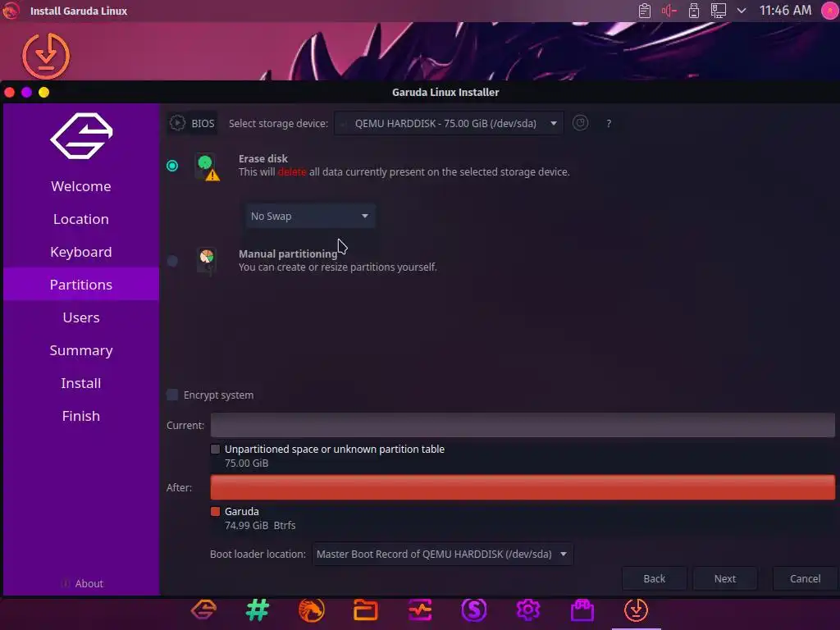Open the file manager icon in dock

366,609
